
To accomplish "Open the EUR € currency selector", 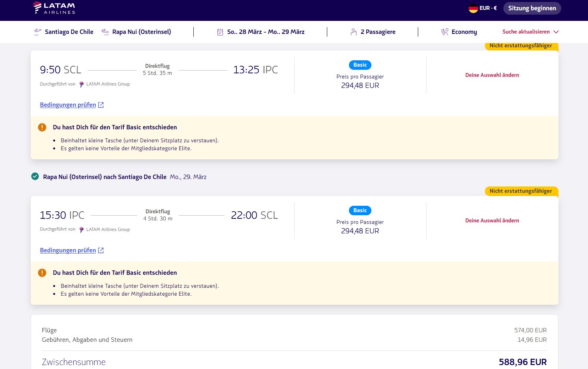I will pyautogui.click(x=488, y=8).
